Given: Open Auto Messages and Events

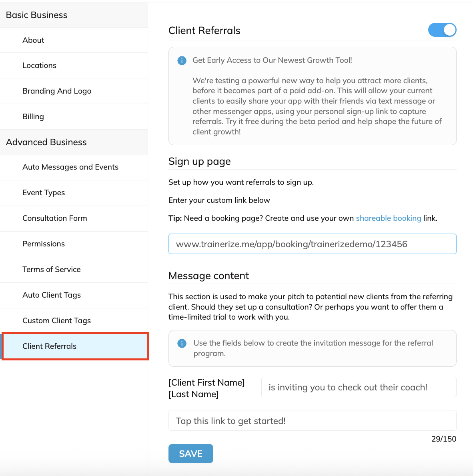Looking at the screenshot, I should [70, 167].
